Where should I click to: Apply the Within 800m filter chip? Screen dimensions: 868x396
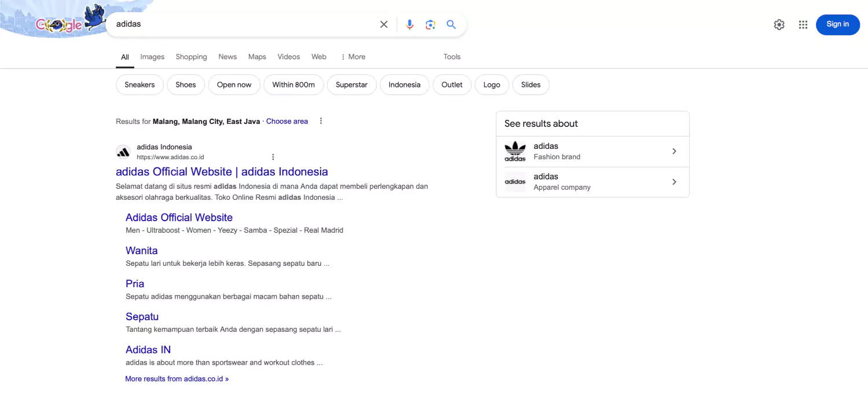[x=293, y=85]
